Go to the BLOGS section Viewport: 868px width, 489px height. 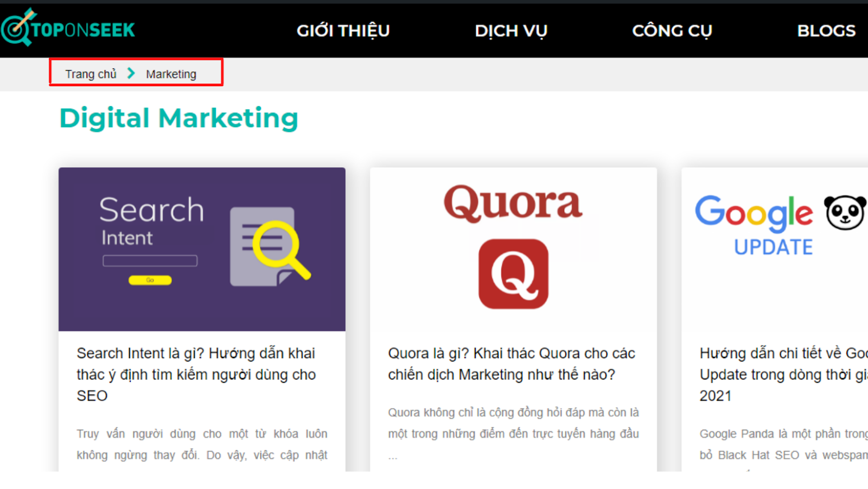click(x=826, y=31)
